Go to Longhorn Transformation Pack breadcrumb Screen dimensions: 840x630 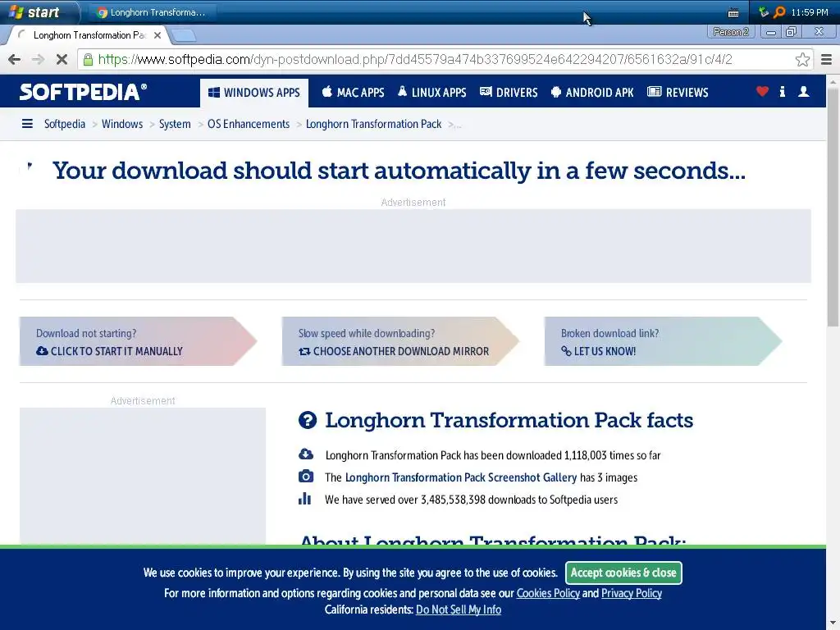click(x=373, y=124)
